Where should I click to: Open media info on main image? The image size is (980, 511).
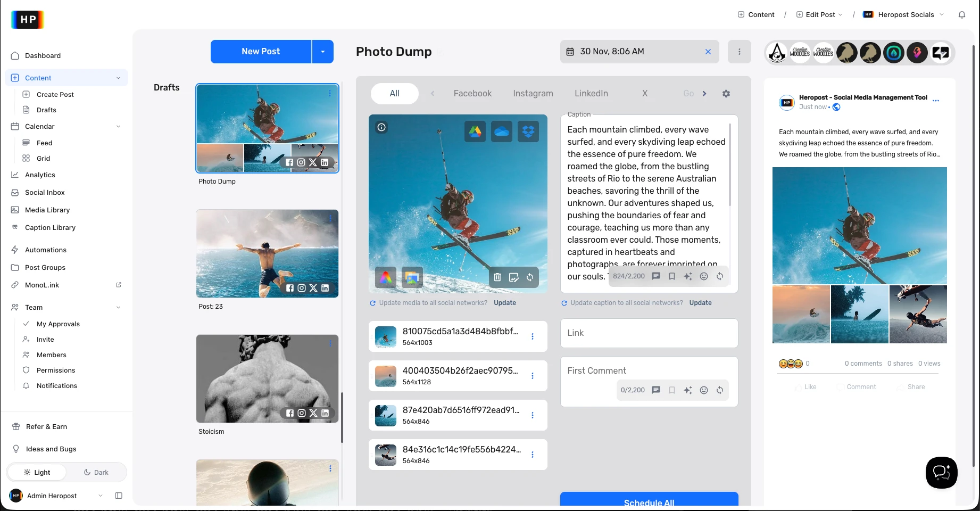(x=381, y=127)
